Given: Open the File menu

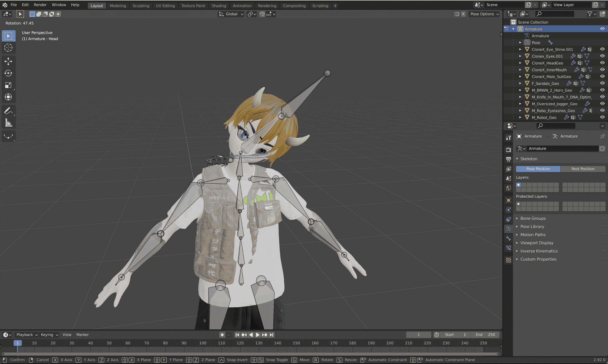Looking at the screenshot, I should pyautogui.click(x=14, y=5).
